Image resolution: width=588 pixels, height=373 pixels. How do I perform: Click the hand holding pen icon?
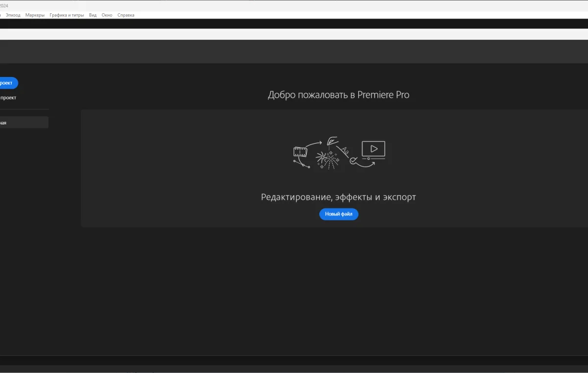click(x=333, y=141)
